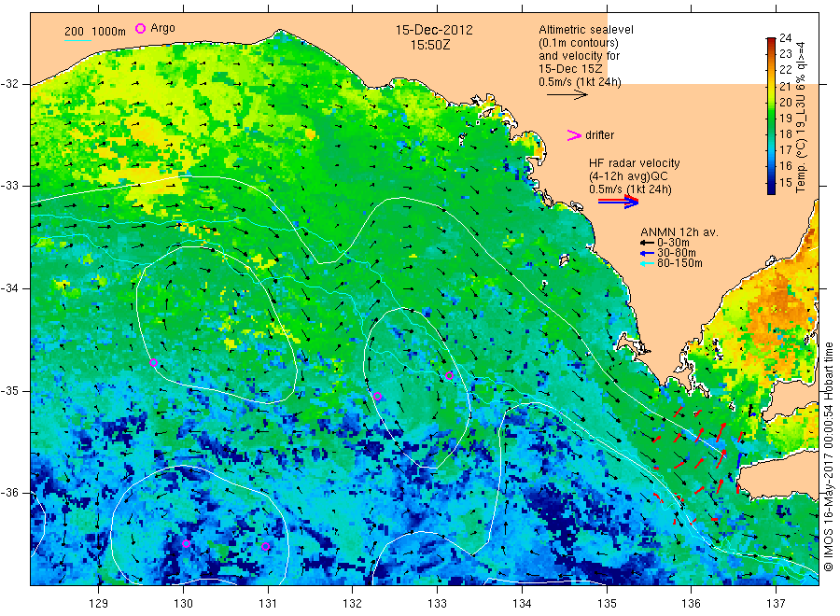This screenshot has height=616, width=840.
Task: Click the '(0.1m contours)' text
Action: pos(579,43)
